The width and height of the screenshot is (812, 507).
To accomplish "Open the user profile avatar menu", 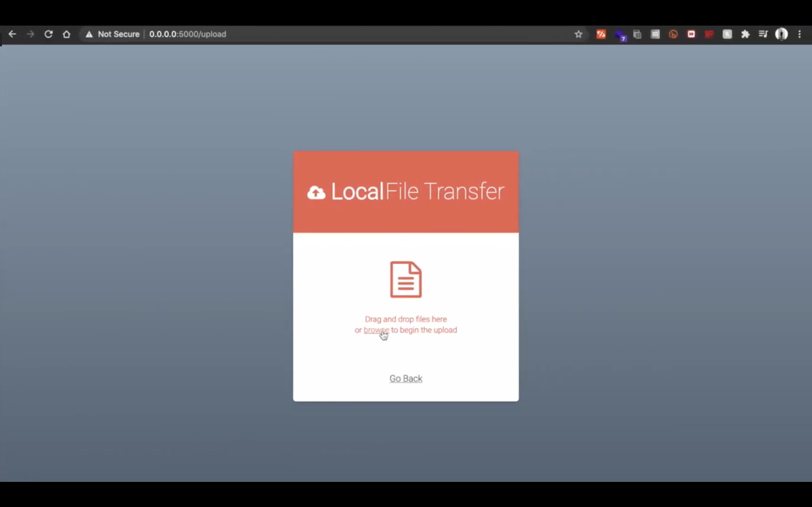I will point(781,34).
